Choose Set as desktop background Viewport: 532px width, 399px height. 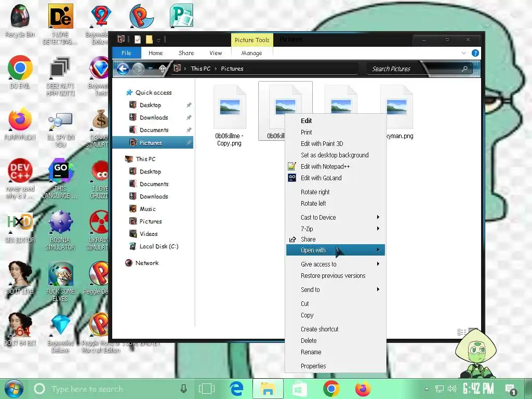coord(336,155)
